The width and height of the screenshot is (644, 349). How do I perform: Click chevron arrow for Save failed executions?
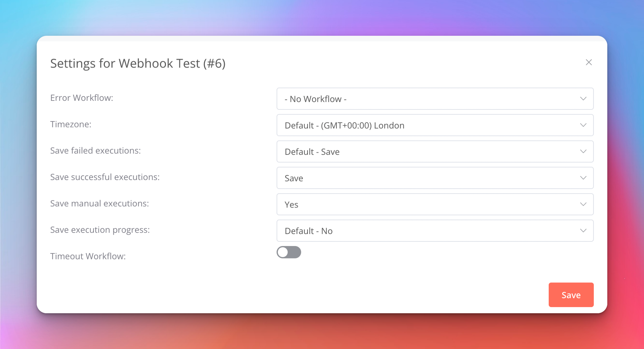[x=583, y=151]
